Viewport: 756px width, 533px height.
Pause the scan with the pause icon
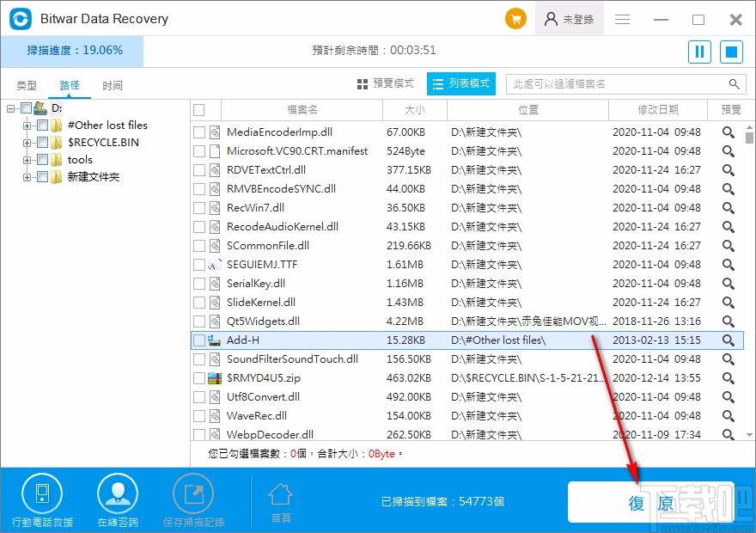(698, 52)
